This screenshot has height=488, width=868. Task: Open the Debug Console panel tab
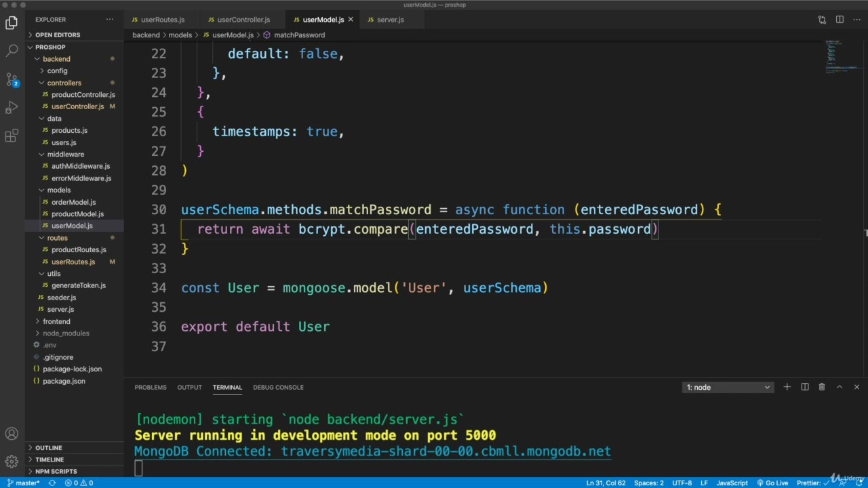278,387
